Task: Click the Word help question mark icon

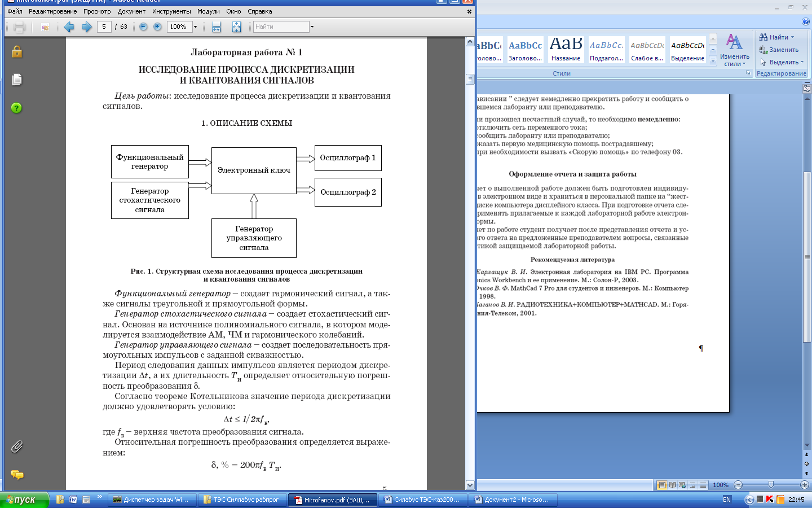Action: [x=805, y=21]
